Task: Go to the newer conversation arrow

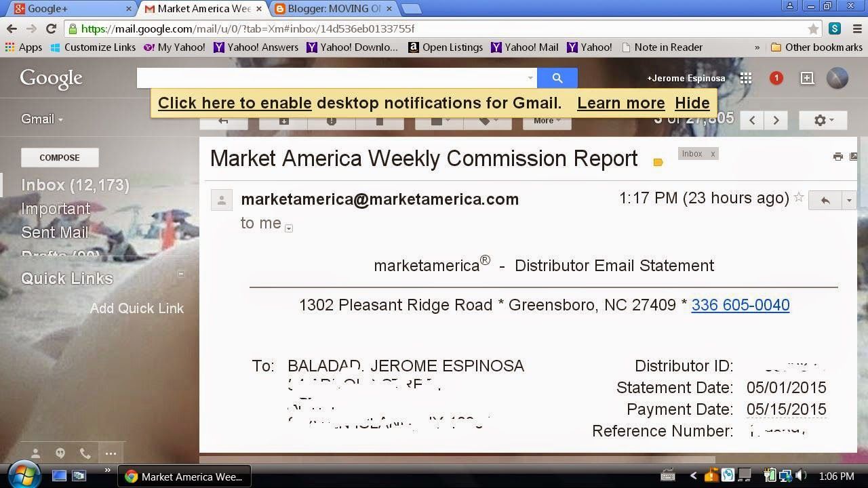Action: pos(752,121)
